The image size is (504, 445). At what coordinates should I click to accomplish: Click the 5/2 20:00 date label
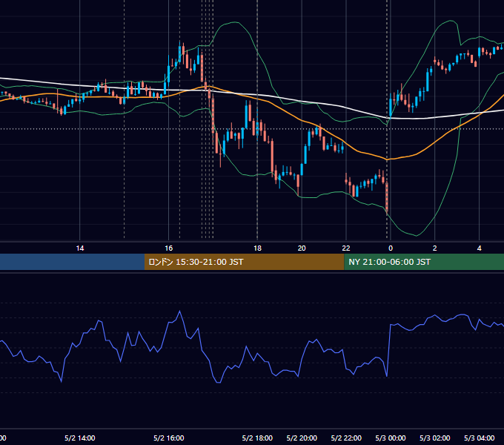[x=302, y=438]
